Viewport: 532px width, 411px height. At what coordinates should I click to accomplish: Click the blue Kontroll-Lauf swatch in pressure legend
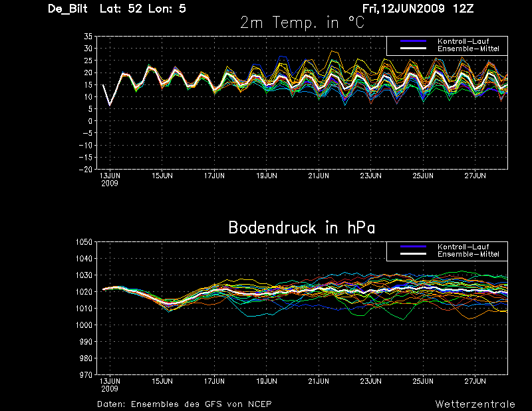click(x=413, y=247)
